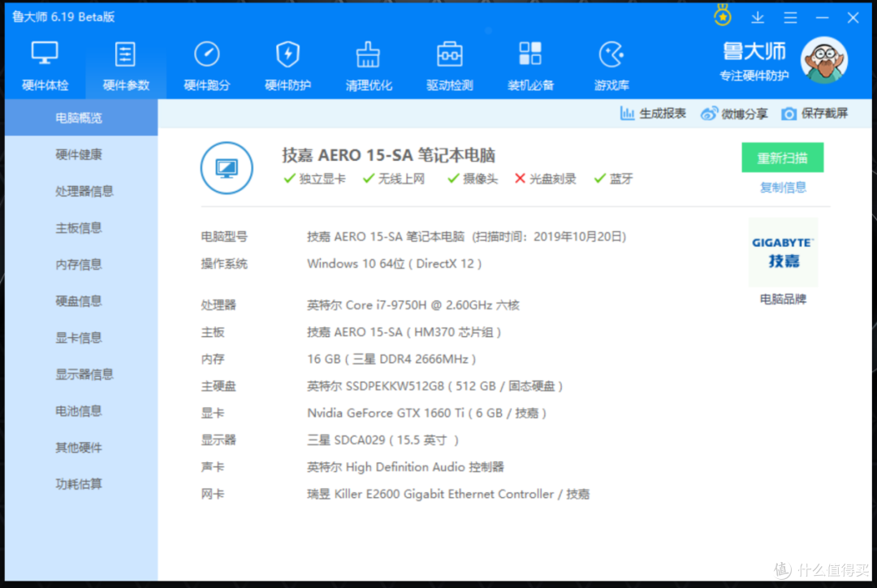Click the Weibo icon for 微博分享
This screenshot has height=588, width=877.
709,114
